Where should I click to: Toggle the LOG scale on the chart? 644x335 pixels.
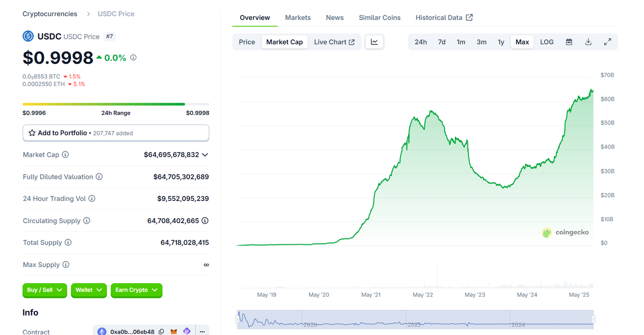point(547,42)
